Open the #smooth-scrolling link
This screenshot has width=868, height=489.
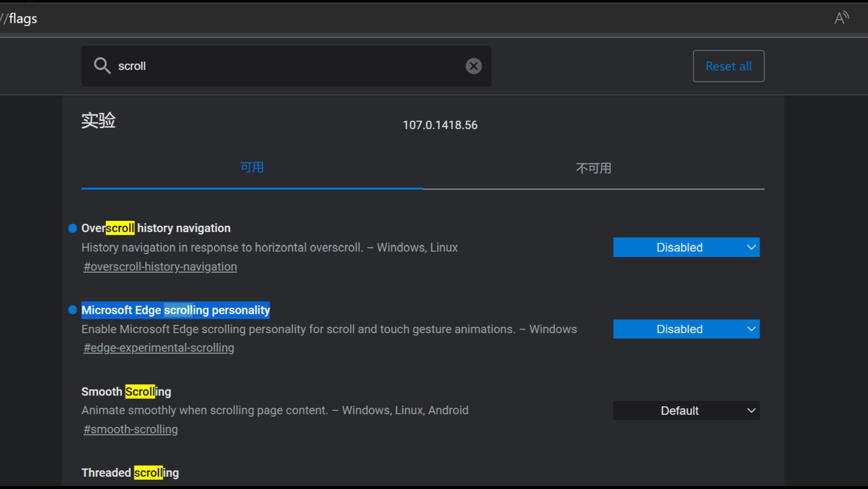coord(130,429)
